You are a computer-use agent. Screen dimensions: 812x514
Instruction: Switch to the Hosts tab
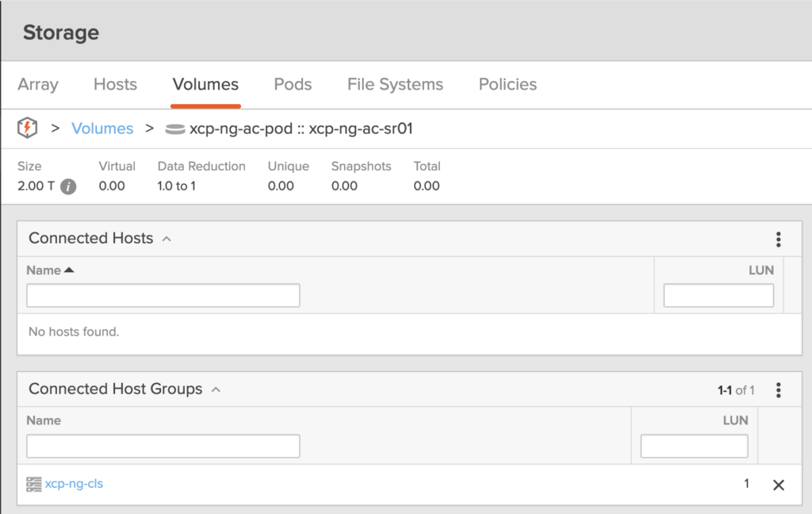point(115,84)
